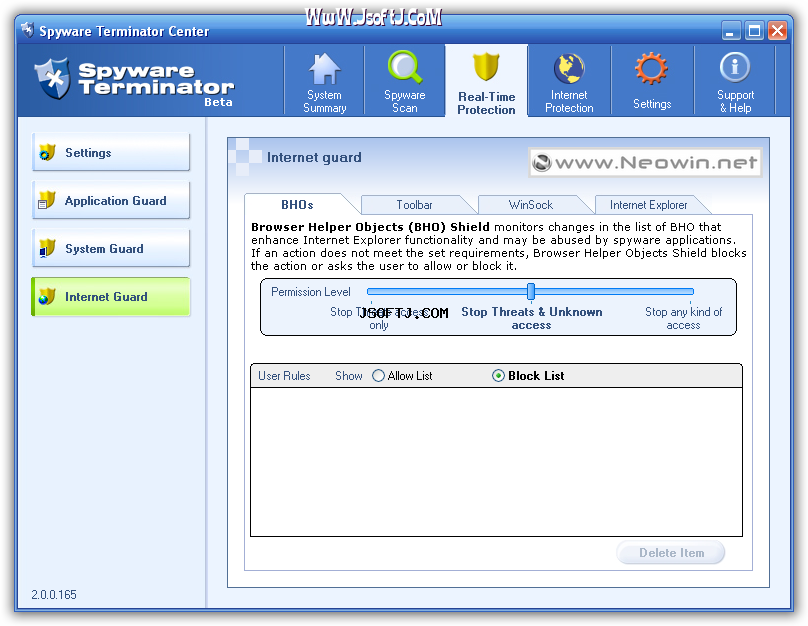The height and width of the screenshot is (626, 808).
Task: Click the Application Guard shield icon
Action: coord(47,200)
